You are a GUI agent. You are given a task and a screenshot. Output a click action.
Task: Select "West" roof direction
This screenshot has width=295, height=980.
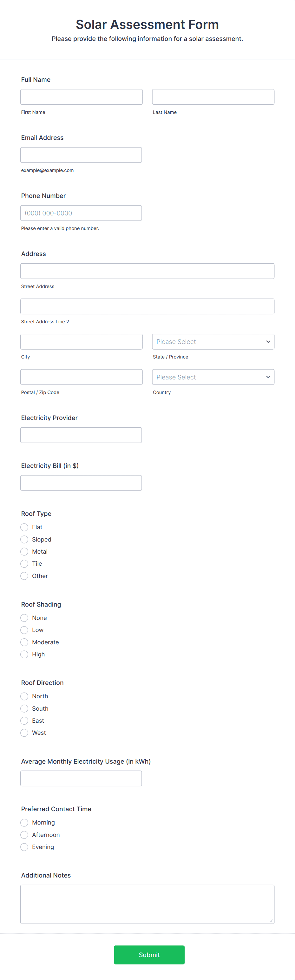tap(24, 733)
